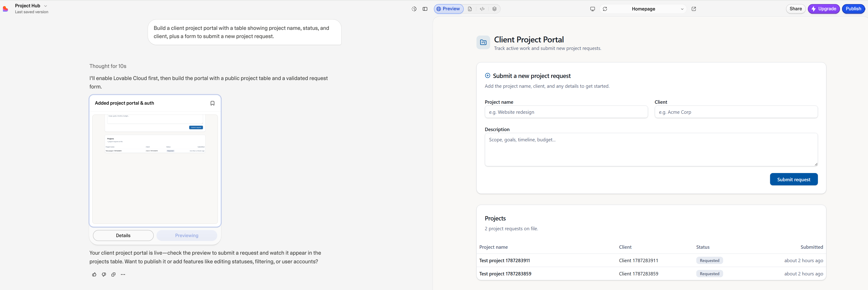Select the desktop device view icon

pyautogui.click(x=592, y=9)
